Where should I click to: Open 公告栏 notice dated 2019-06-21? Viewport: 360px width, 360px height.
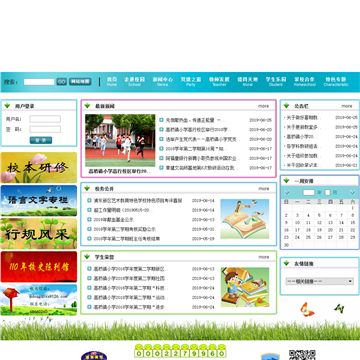point(304,165)
